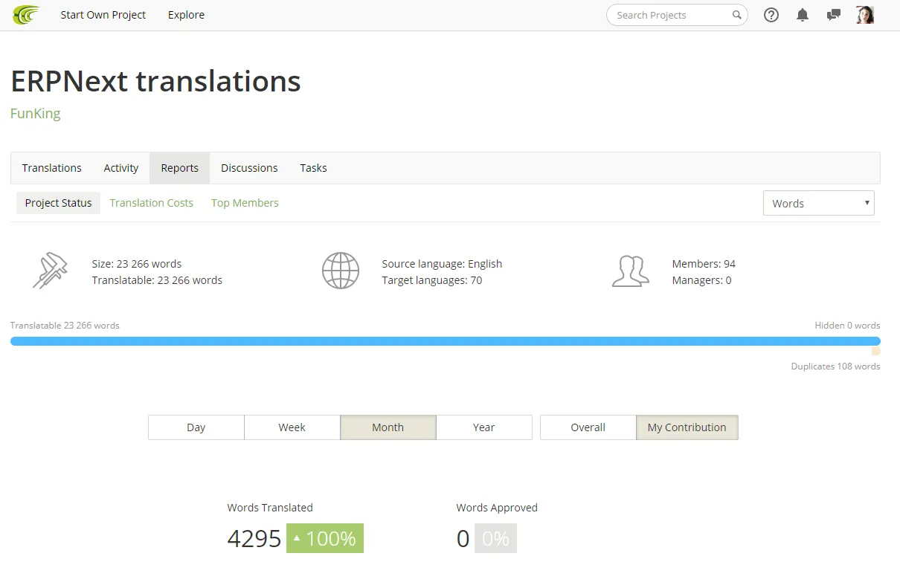
Task: Switch to the Discussions tab
Action: pos(249,168)
